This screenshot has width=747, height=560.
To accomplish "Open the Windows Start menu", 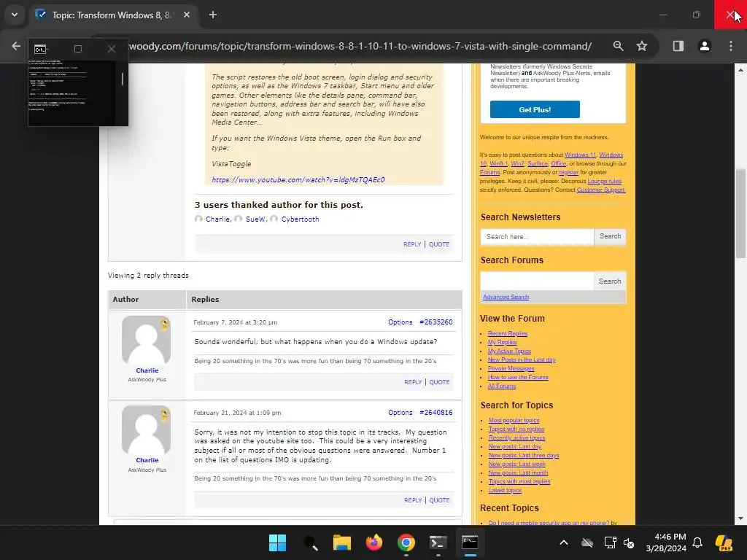I will 277,542.
